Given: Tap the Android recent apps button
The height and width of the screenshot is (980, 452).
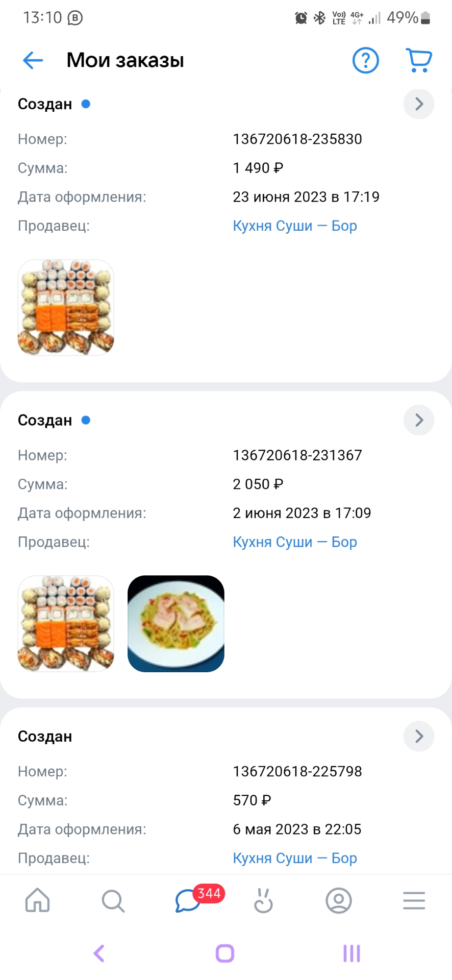Looking at the screenshot, I should pyautogui.click(x=351, y=953).
